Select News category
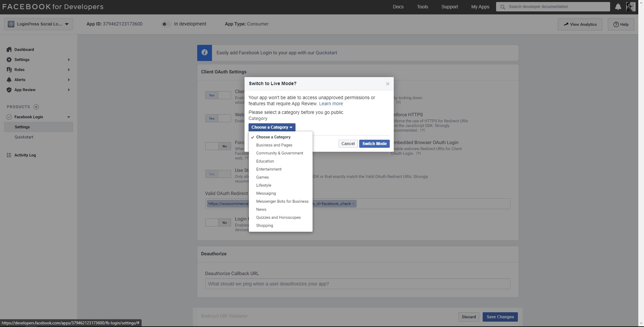 (281, 209)
